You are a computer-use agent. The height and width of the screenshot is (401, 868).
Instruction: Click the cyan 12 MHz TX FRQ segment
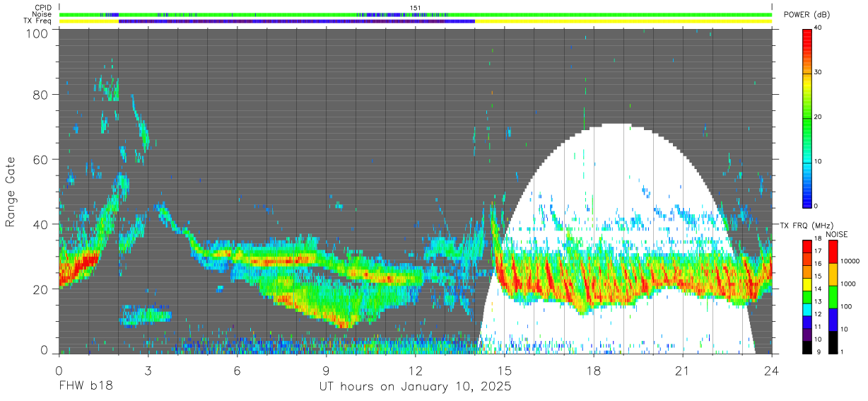(x=807, y=309)
